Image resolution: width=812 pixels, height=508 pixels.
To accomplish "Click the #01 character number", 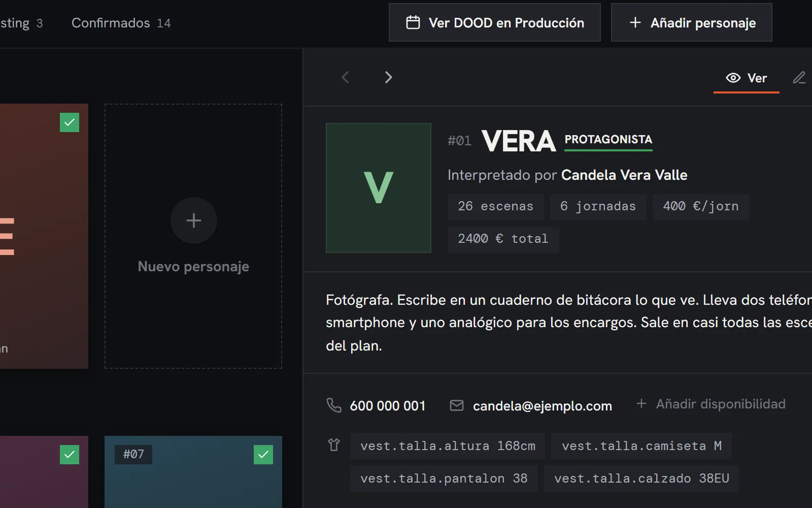I will (x=459, y=141).
